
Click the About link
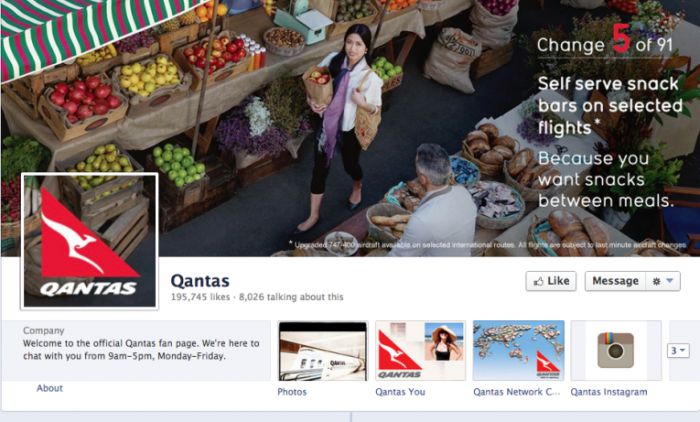50,388
